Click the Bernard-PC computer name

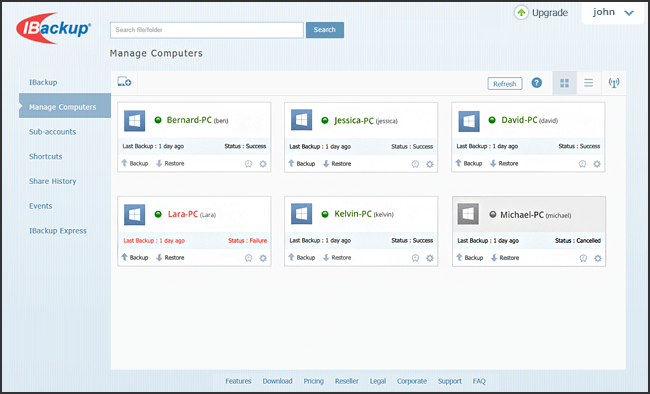pyautogui.click(x=189, y=120)
